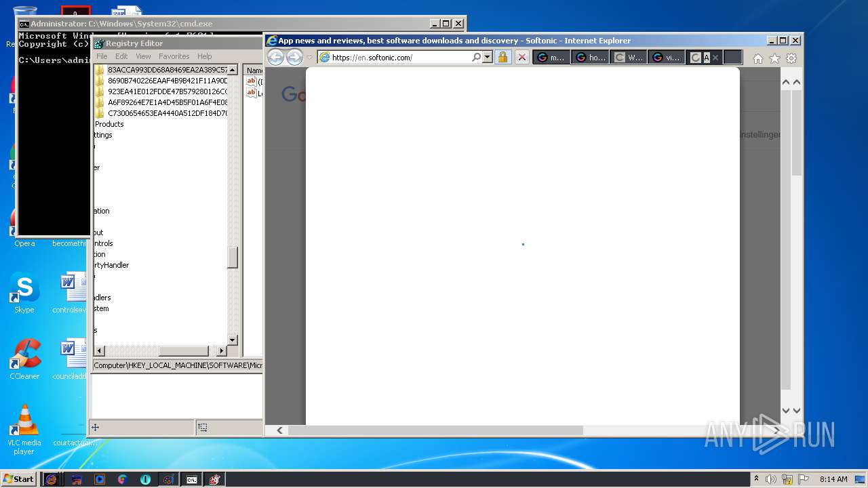Click the search magnifier in address bar
Viewport: 868px width, 488px height.
[x=476, y=58]
